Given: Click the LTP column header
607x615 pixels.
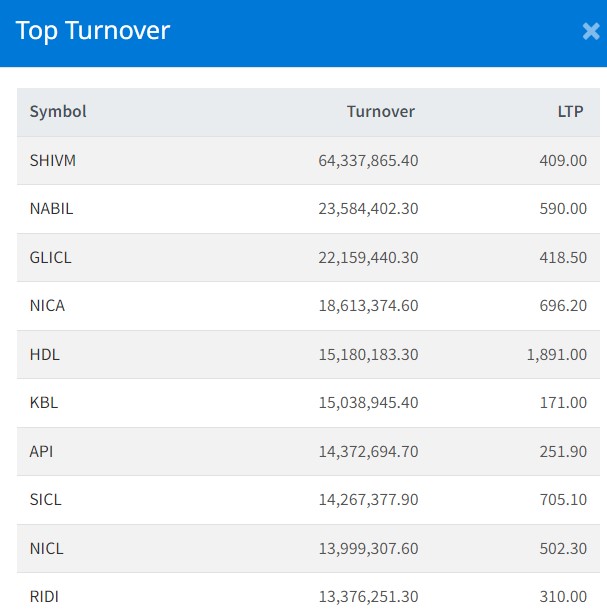Looking at the screenshot, I should (x=571, y=112).
